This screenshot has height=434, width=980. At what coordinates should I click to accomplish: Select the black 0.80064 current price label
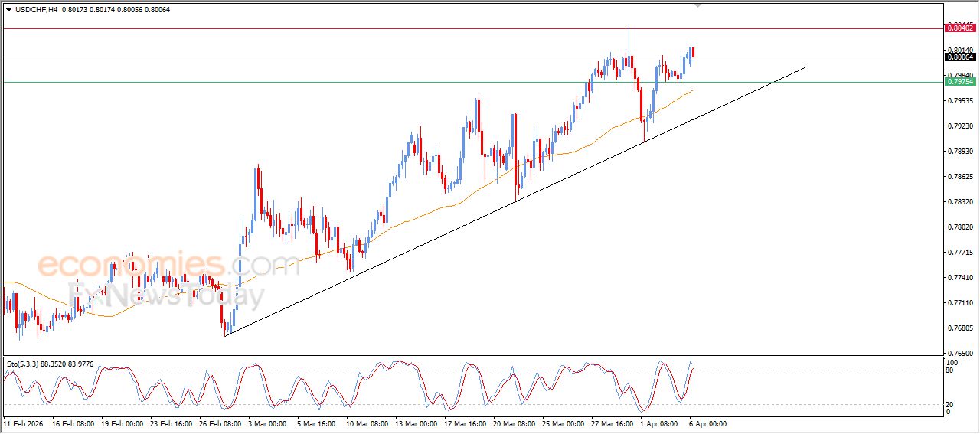tap(960, 57)
